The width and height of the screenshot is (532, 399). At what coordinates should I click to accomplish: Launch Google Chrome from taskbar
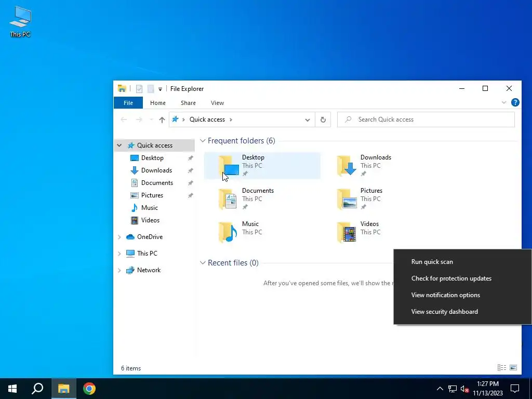(x=89, y=389)
